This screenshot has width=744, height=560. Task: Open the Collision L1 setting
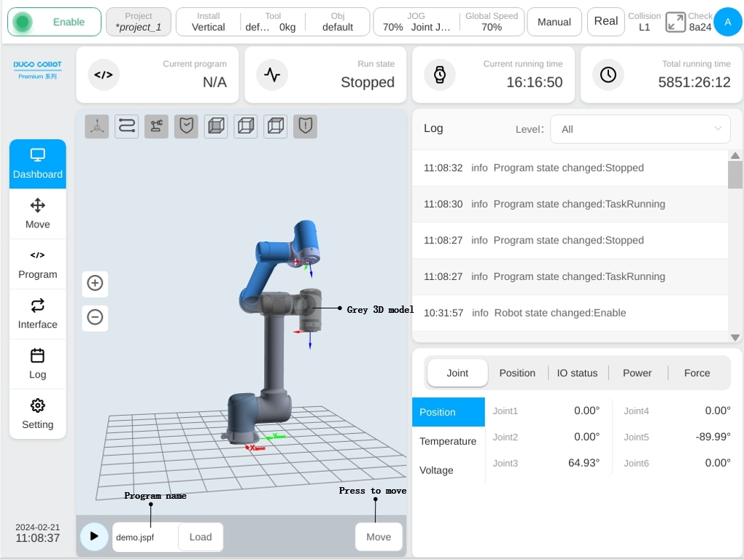pos(644,22)
